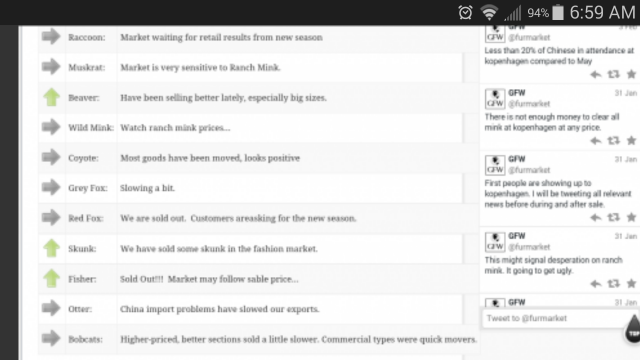Tap the alarm clock status icon
The width and height of the screenshot is (640, 360).
coord(465,13)
